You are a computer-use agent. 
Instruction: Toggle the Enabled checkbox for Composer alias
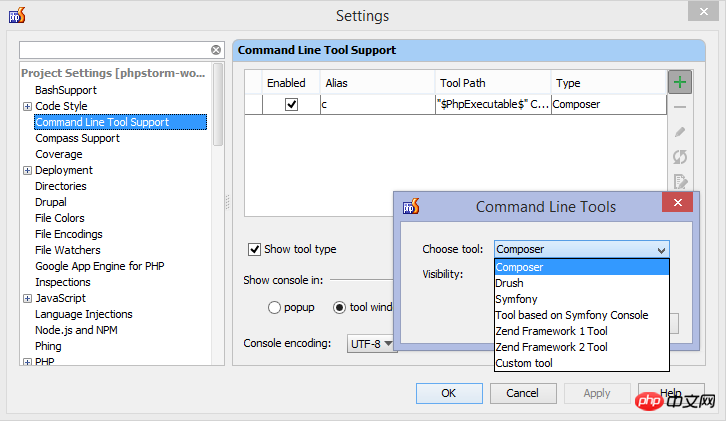291,104
